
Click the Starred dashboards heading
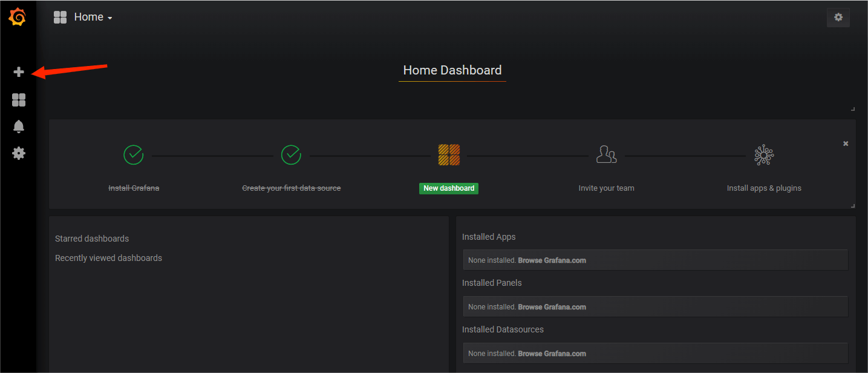coord(92,239)
